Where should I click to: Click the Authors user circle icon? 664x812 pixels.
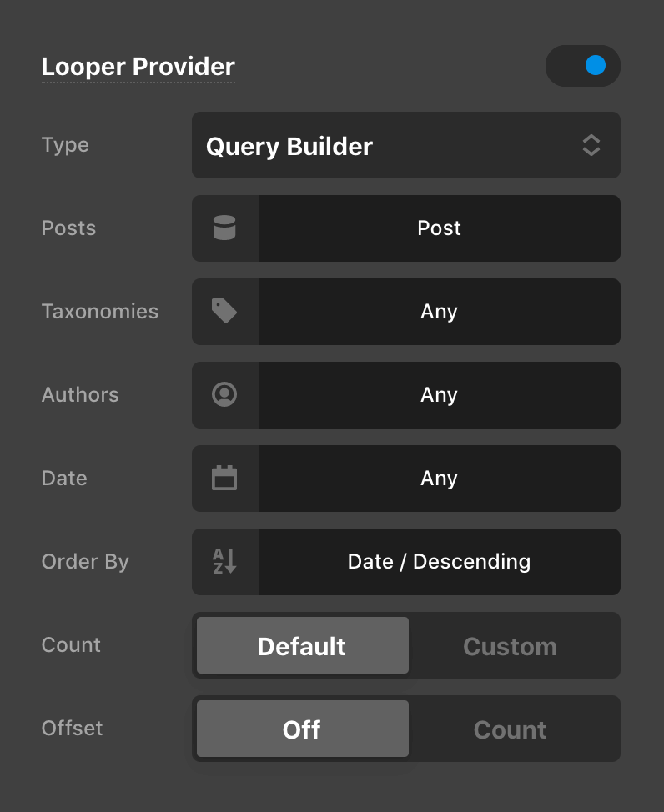point(224,395)
